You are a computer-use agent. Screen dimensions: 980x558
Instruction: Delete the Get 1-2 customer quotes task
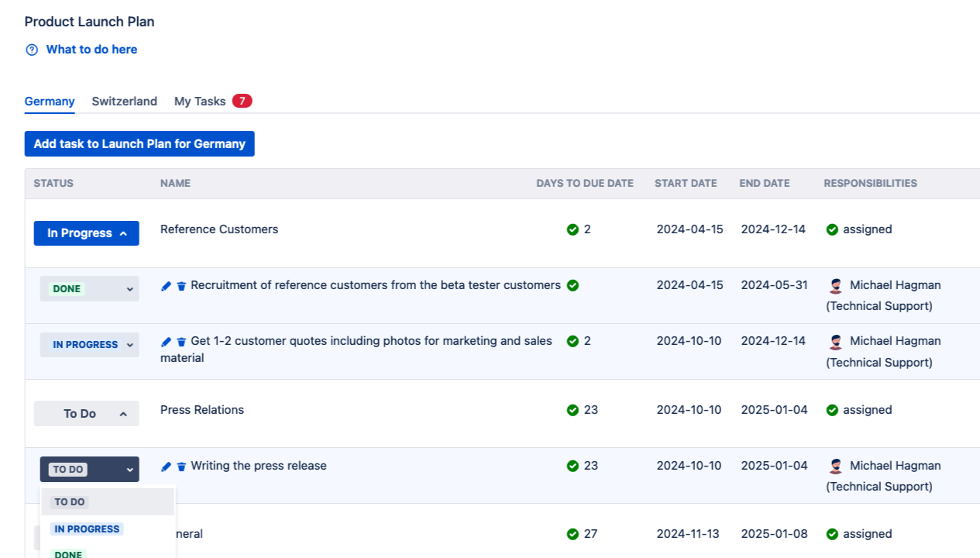click(181, 342)
